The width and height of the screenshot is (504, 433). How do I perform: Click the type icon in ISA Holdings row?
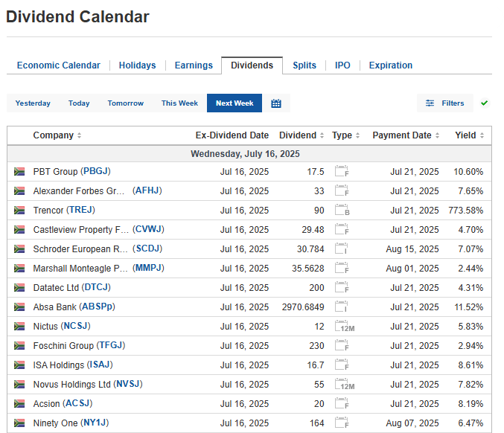[x=342, y=365]
